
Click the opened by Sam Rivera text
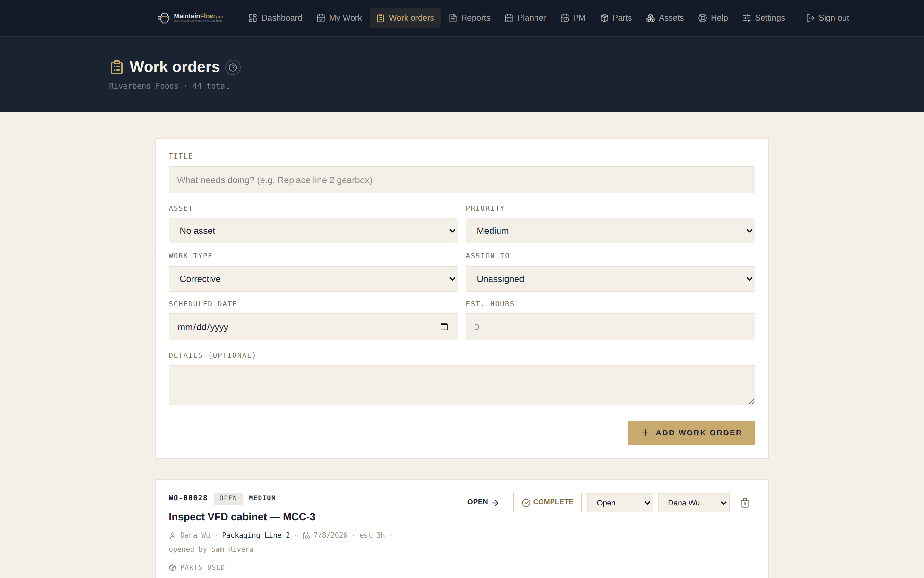(x=211, y=549)
